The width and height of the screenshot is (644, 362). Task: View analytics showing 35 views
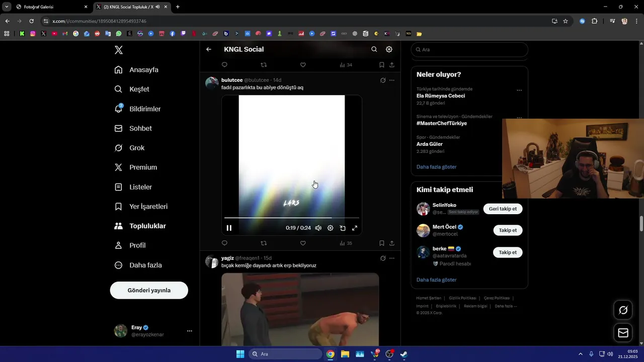(x=346, y=243)
